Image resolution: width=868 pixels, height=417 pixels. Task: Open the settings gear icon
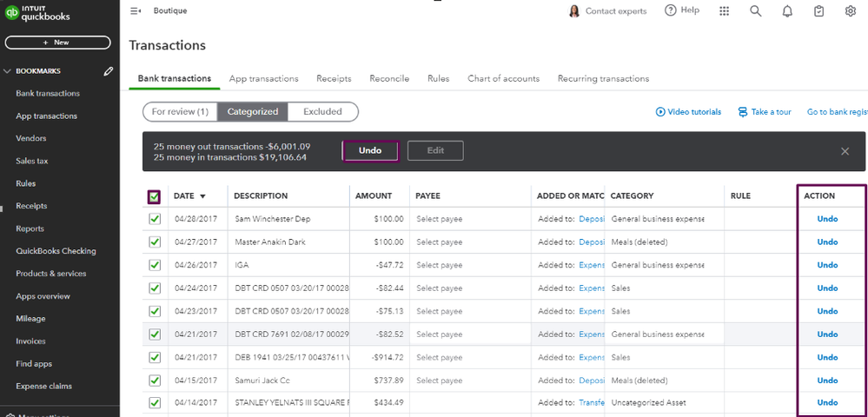(x=850, y=11)
